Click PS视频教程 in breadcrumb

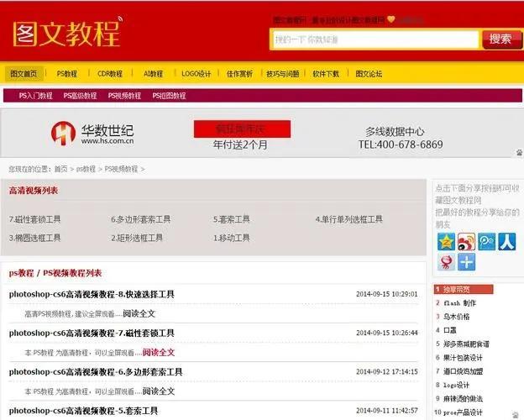(x=121, y=169)
